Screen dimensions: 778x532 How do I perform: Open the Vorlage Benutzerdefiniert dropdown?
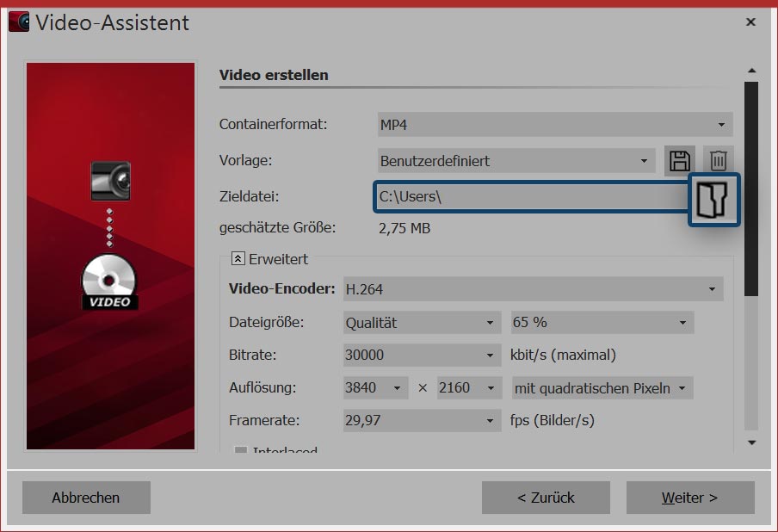click(515, 161)
